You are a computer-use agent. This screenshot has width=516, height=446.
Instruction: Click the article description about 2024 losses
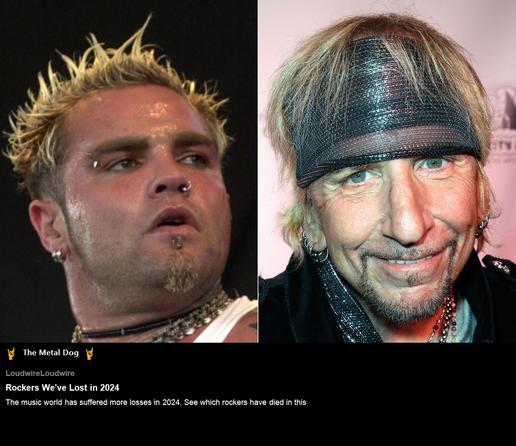[156, 402]
